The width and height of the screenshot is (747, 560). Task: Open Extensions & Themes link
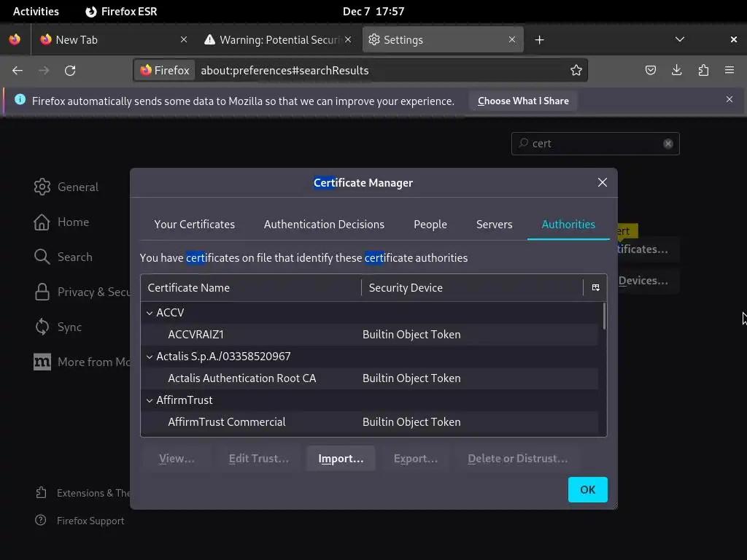pos(82,493)
